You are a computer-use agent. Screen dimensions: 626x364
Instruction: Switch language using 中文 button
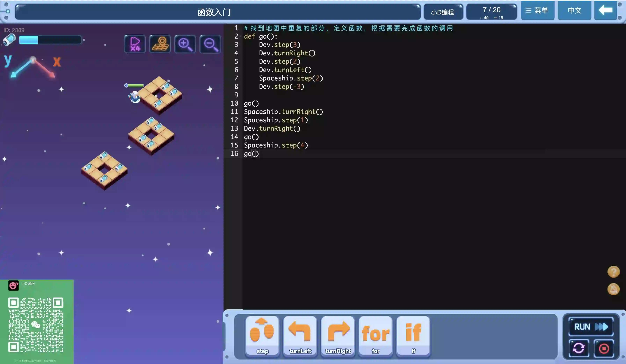[574, 10]
